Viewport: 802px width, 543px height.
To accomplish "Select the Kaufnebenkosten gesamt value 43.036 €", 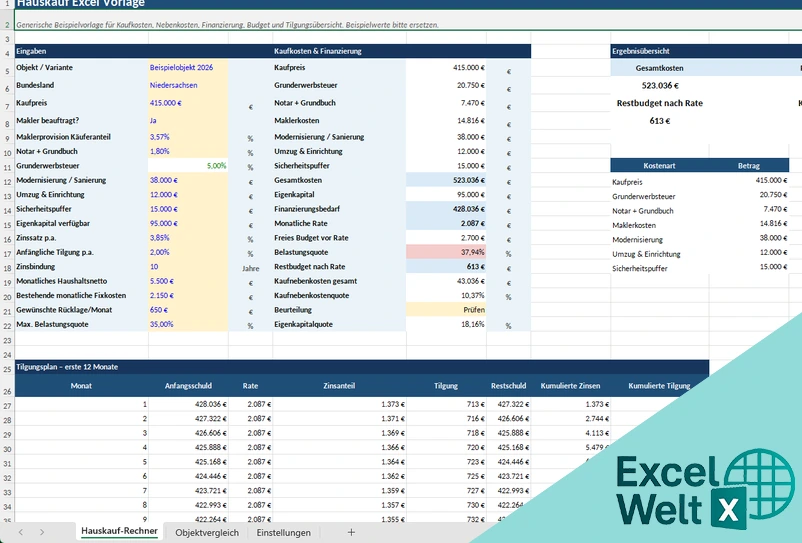I will point(446,281).
